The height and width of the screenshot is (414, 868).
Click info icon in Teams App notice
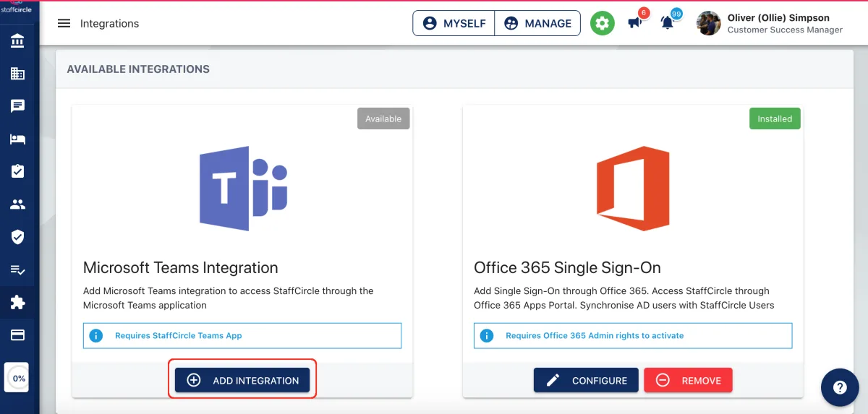point(96,336)
